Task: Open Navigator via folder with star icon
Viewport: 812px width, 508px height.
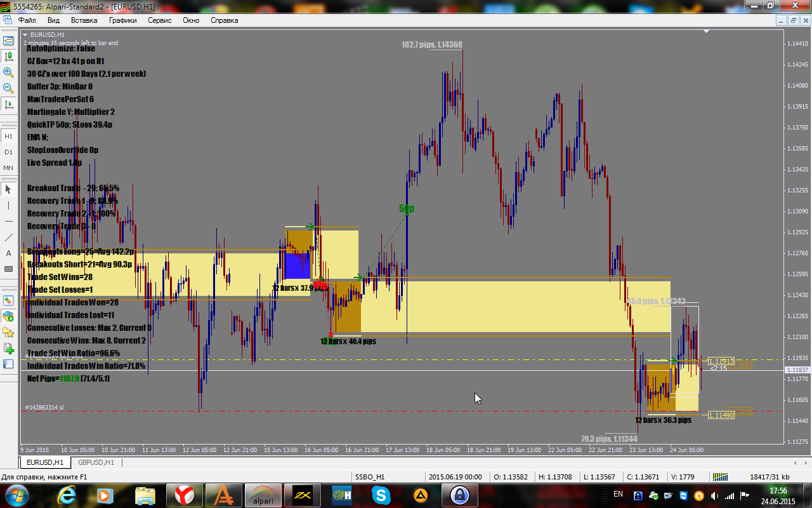Action: click(x=8, y=332)
